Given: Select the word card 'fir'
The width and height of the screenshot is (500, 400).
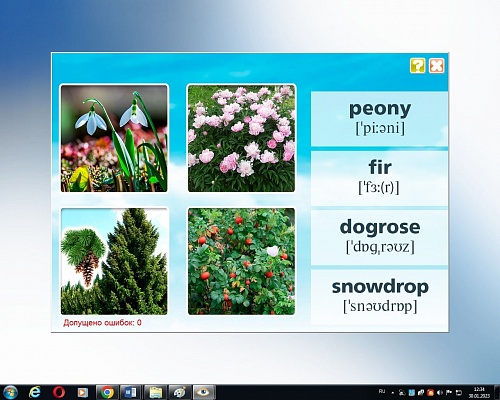Looking at the screenshot, I should click(x=379, y=178).
